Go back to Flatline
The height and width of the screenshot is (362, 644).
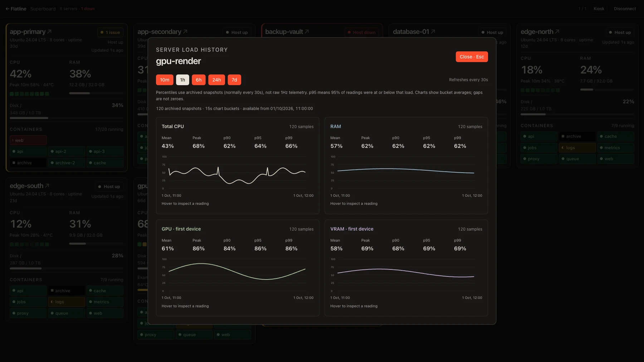point(16,9)
